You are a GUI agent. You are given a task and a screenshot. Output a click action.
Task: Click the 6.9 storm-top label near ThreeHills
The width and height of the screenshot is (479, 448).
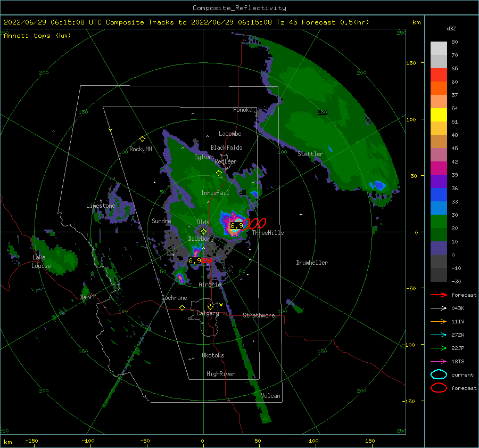[237, 226]
